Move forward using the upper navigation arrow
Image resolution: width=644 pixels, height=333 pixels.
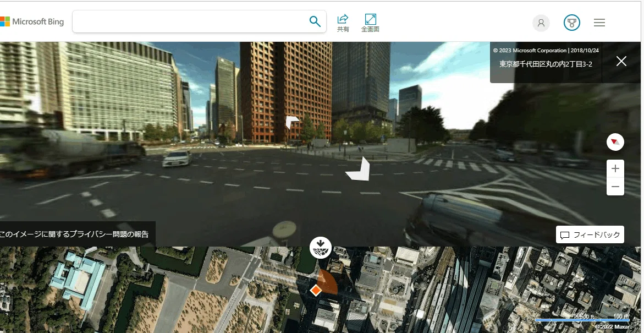point(291,122)
